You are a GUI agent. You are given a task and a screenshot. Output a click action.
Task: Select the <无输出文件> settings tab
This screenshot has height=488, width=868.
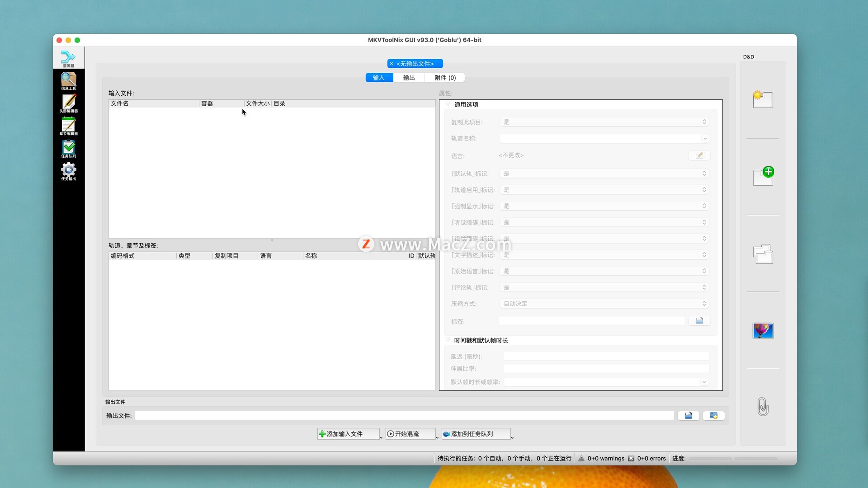pos(415,64)
